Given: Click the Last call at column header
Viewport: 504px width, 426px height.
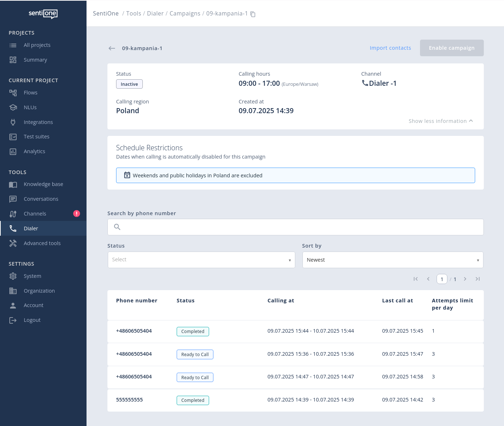Looking at the screenshot, I should pos(398,301).
